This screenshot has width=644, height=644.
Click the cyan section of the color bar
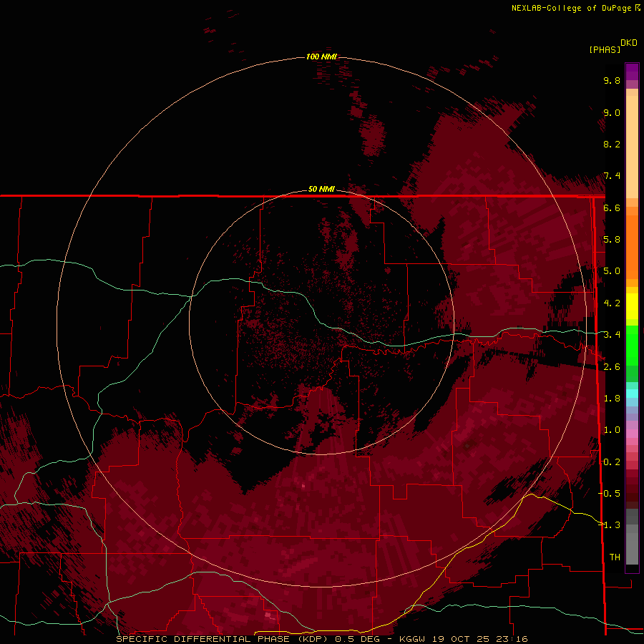[x=632, y=393]
